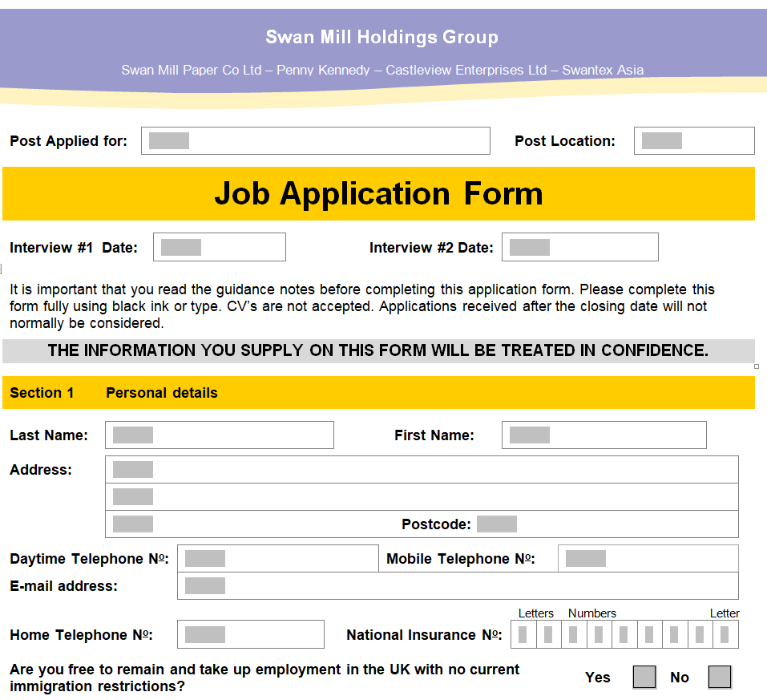Click last National Insurance letter box
767x700 pixels.
point(725,635)
